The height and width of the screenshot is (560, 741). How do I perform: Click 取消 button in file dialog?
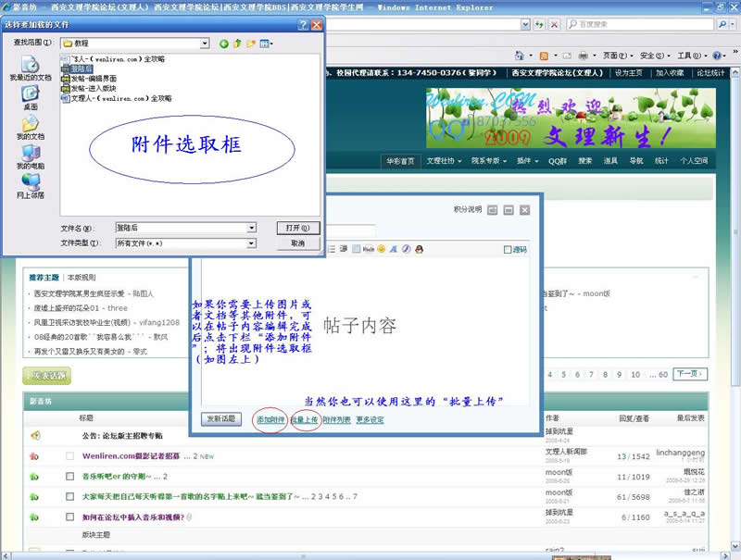click(298, 243)
